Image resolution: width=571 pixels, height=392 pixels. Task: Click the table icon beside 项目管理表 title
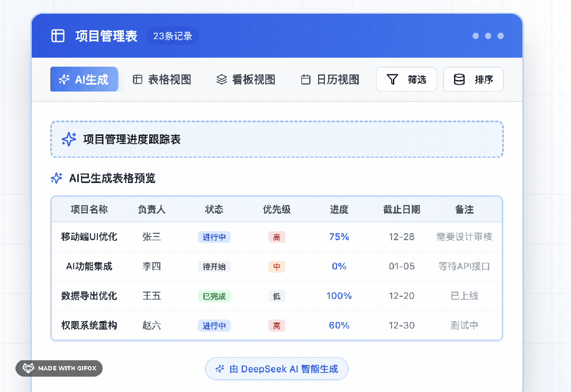pyautogui.click(x=58, y=35)
